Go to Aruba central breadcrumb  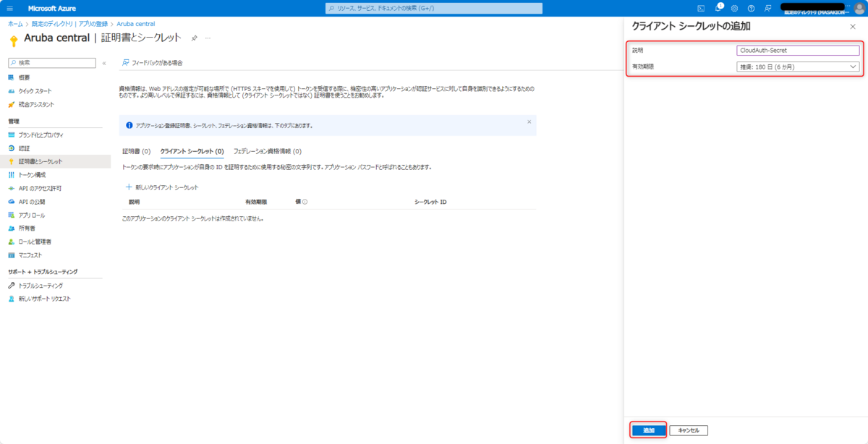[135, 24]
